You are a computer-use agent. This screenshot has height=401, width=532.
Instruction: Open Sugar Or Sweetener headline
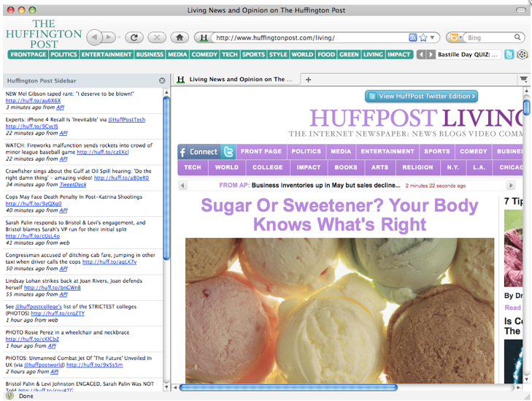[339, 215]
